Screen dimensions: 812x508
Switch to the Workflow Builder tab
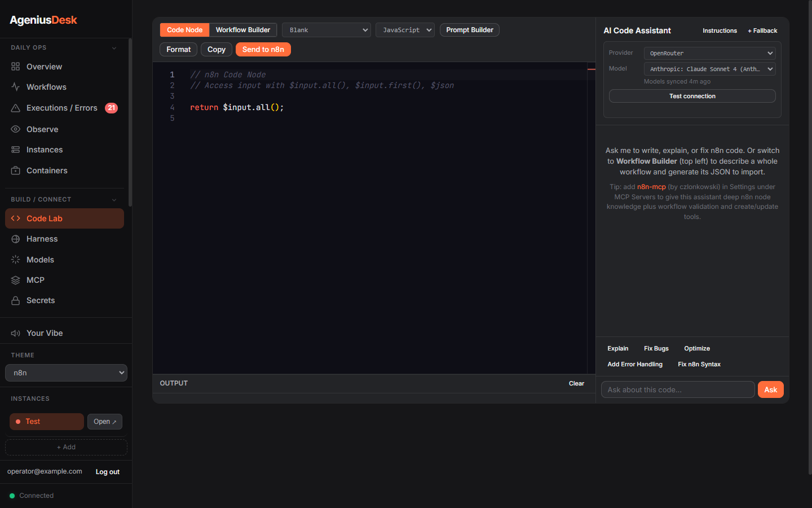click(243, 30)
